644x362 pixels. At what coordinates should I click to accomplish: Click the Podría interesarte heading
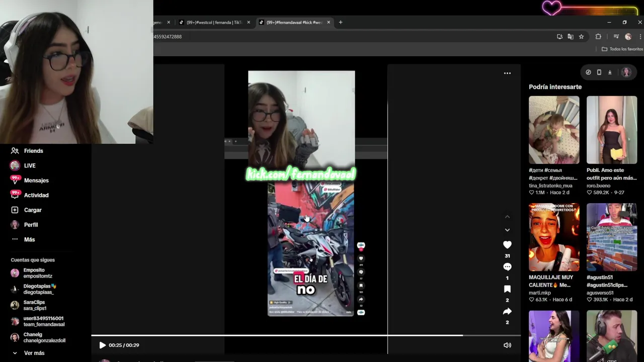coord(555,87)
